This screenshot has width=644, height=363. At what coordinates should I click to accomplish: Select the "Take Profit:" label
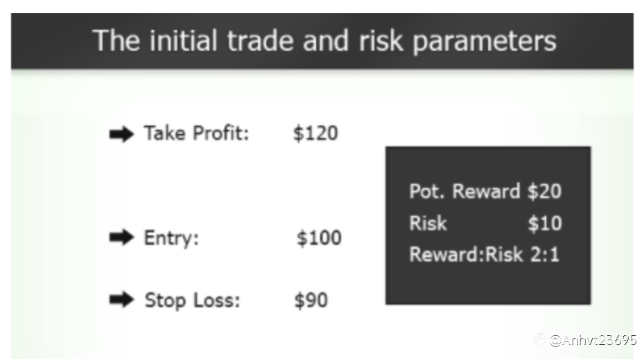(x=196, y=133)
